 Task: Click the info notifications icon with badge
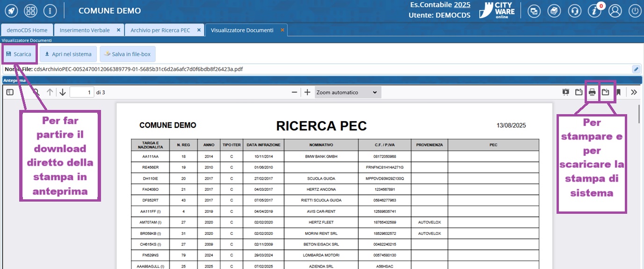coord(594,11)
